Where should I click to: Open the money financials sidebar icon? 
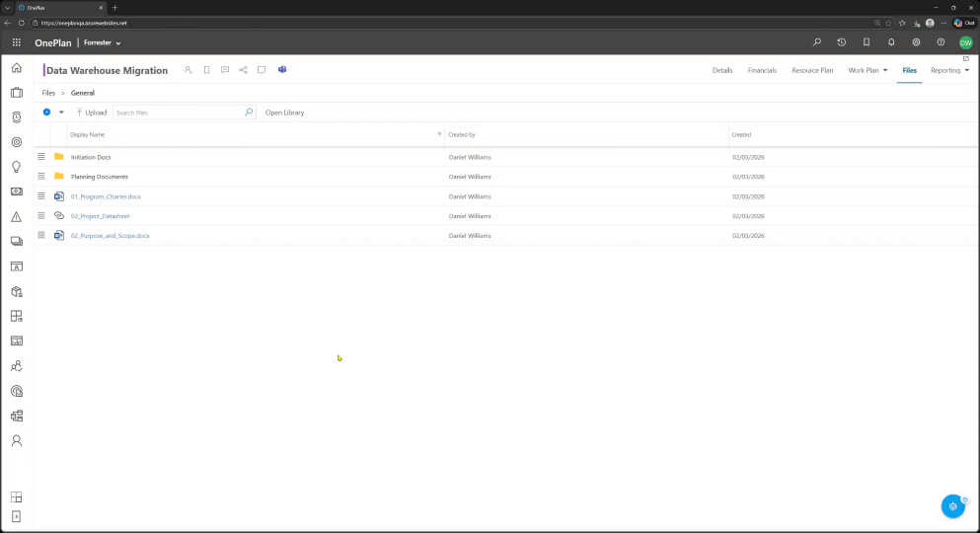[x=16, y=191]
